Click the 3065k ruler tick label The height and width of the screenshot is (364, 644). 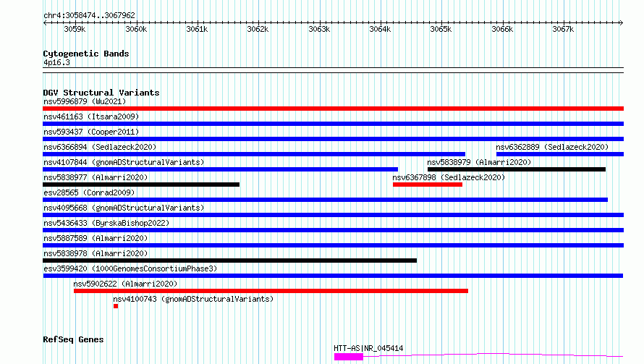(441, 29)
